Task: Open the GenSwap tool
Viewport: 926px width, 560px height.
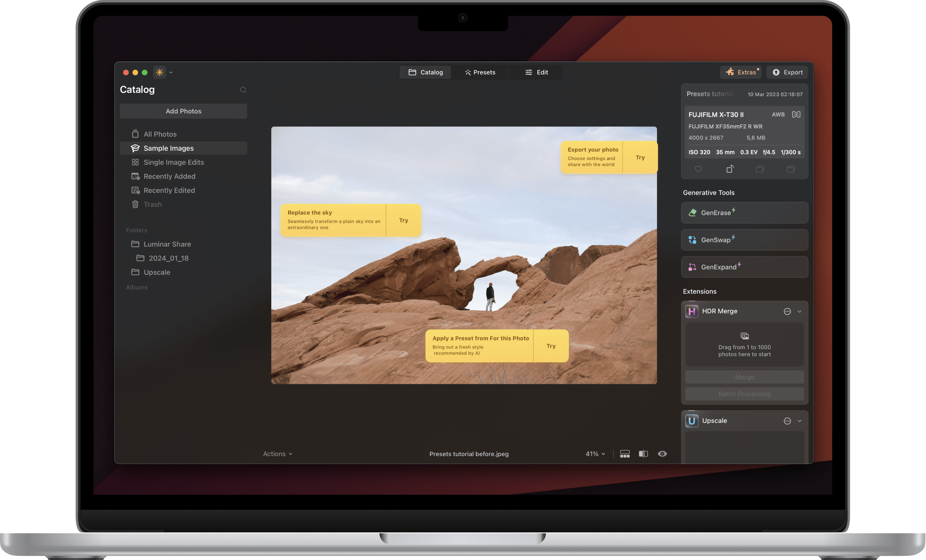Action: pyautogui.click(x=743, y=240)
